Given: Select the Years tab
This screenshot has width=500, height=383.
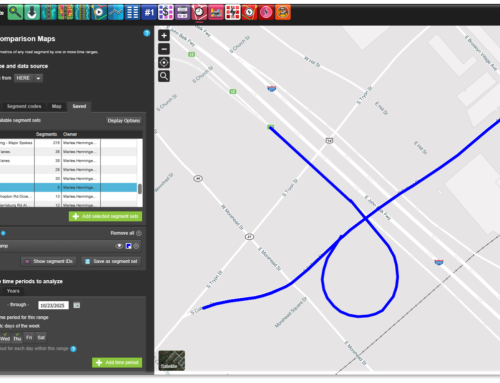Looking at the screenshot, I should 13,291.
